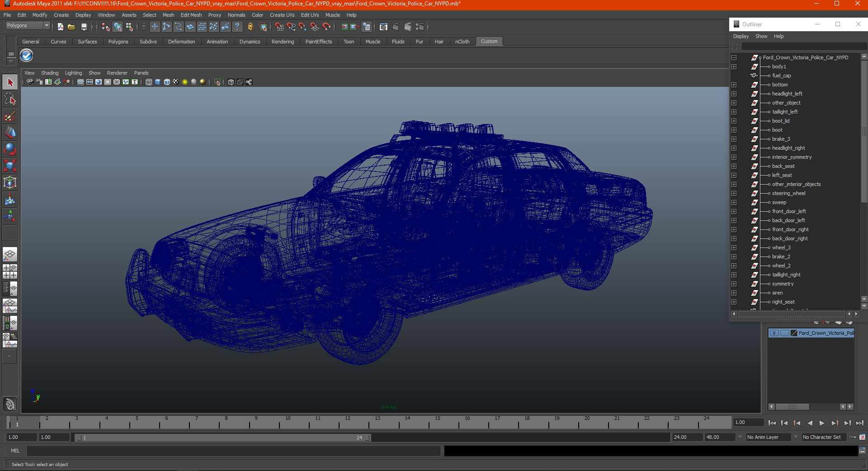
Task: Click the time range slider bar
Action: [x=222, y=438]
